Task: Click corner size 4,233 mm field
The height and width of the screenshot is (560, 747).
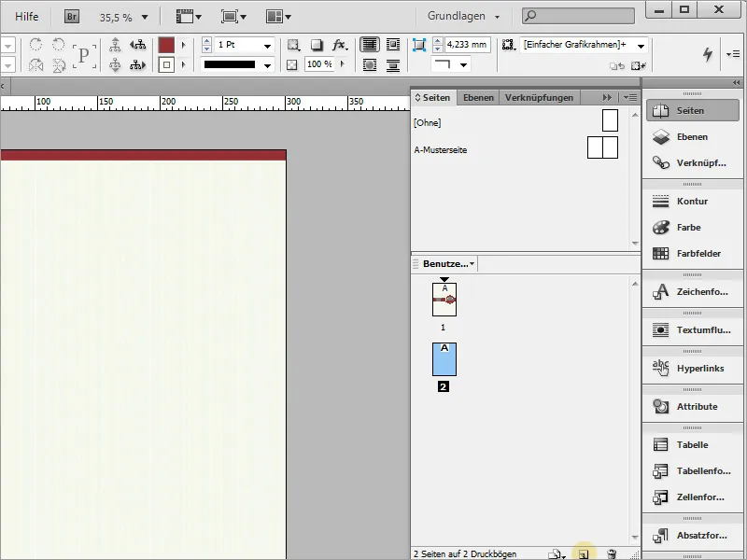Action: pyautogui.click(x=468, y=45)
